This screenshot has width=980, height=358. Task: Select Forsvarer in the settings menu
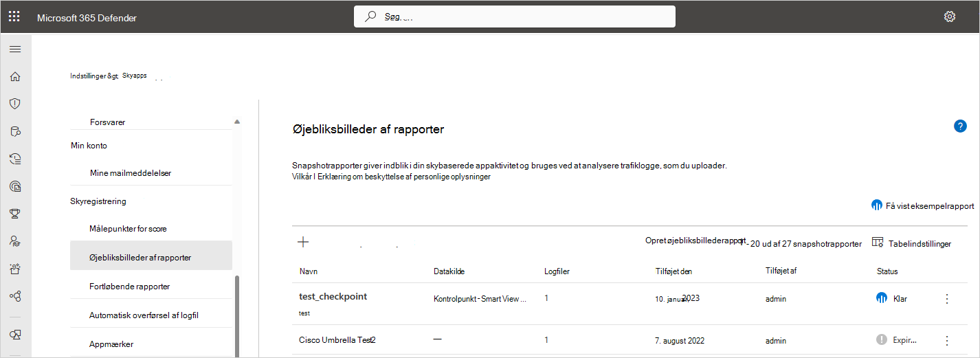click(x=107, y=122)
